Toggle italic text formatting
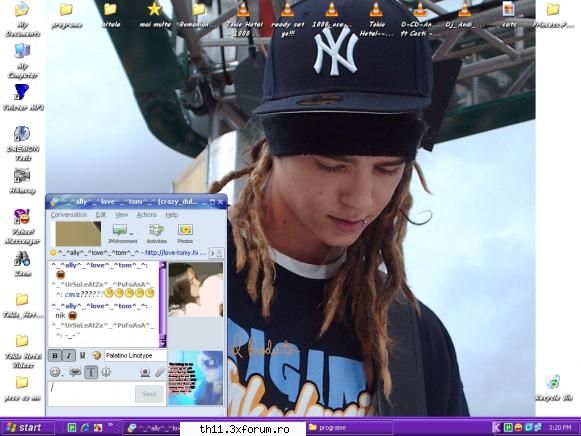This screenshot has height=436, width=581. (x=69, y=355)
